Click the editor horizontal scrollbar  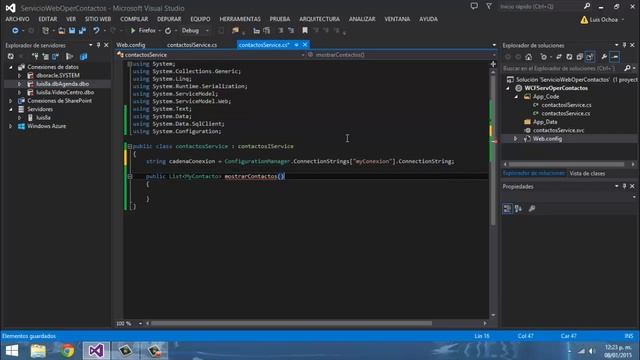(291, 323)
